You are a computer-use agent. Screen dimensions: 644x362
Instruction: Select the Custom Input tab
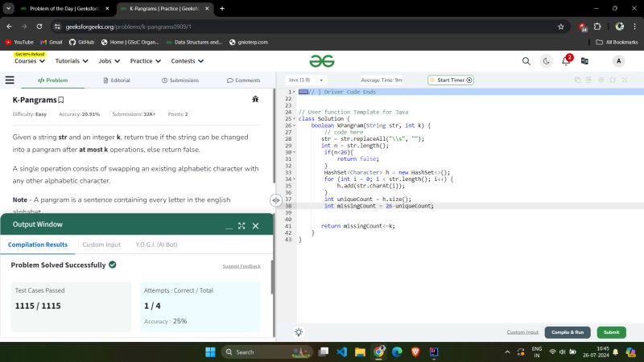pos(101,245)
